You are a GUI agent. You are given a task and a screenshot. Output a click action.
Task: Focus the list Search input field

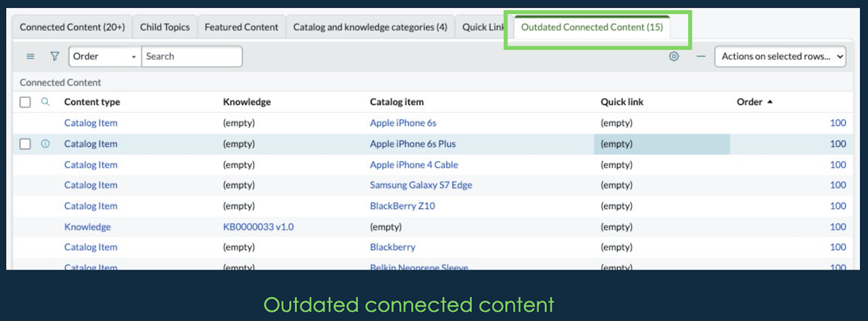192,57
